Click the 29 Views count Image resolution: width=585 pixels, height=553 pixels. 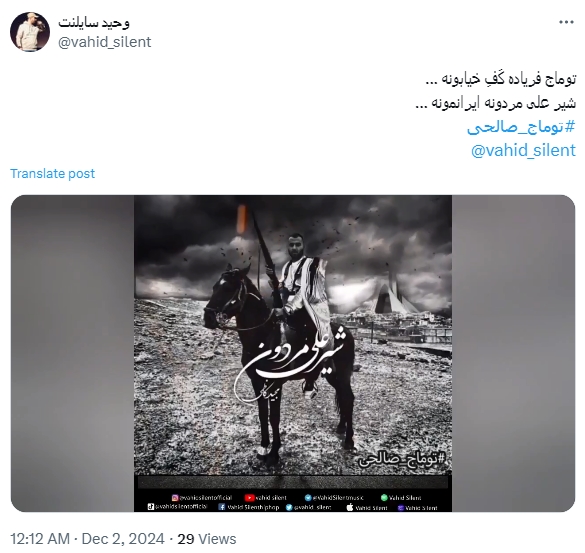207,539
